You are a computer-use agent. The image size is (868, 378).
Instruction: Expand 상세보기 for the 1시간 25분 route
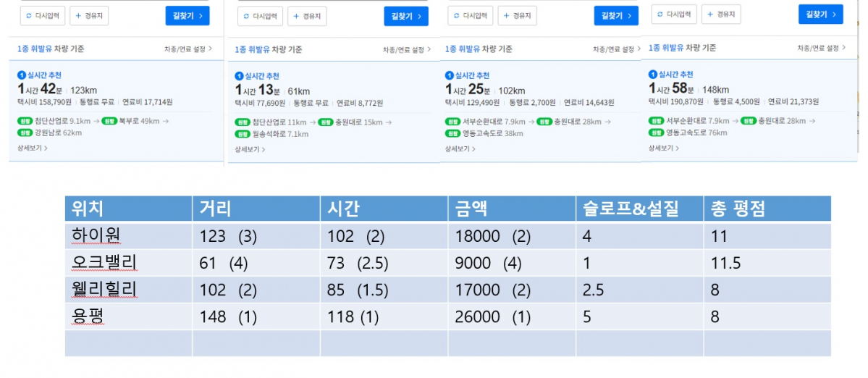[x=460, y=149]
